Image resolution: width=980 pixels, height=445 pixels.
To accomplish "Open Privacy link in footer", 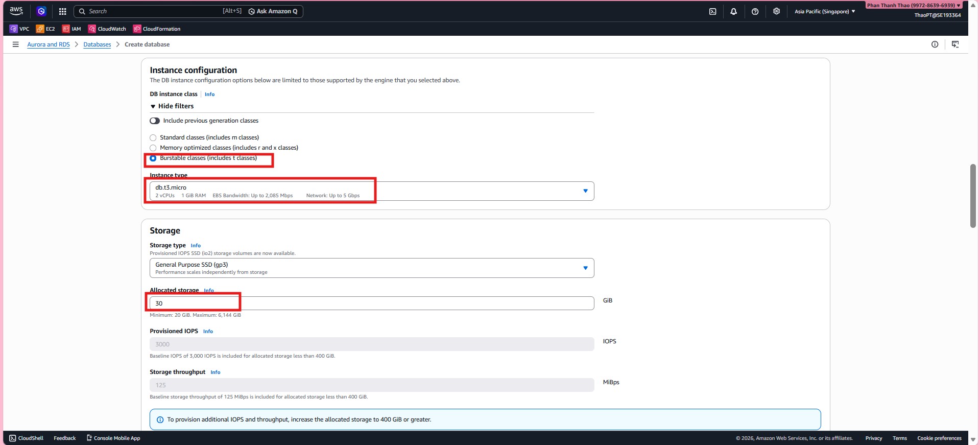I will 874,438.
